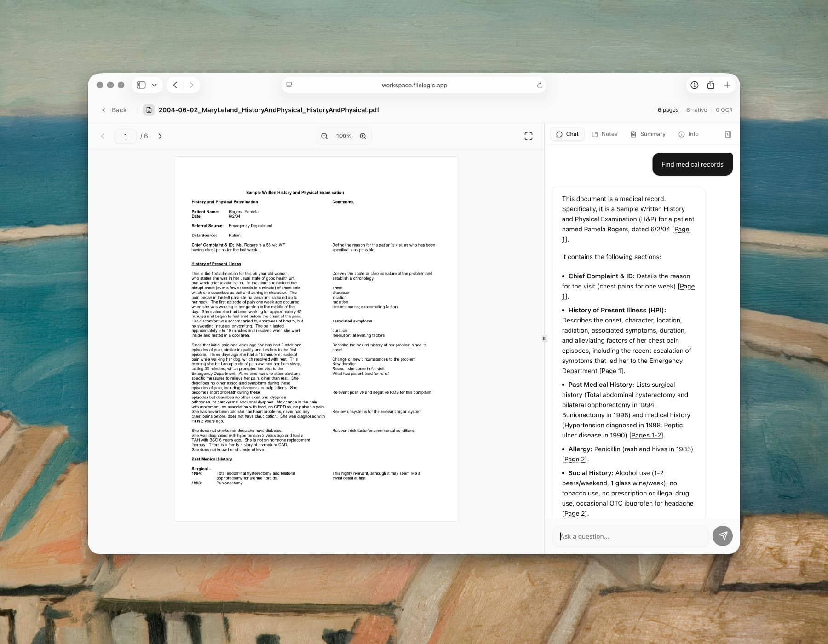The height and width of the screenshot is (644, 828).
Task: Zoom out of the PDF page
Action: tap(324, 136)
